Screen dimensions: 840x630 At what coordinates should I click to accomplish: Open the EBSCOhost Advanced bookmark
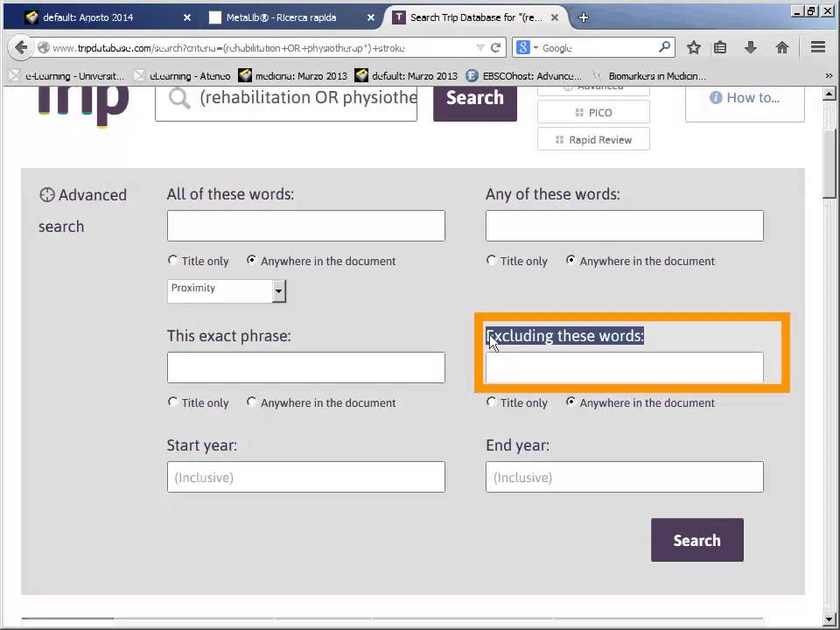coord(523,76)
